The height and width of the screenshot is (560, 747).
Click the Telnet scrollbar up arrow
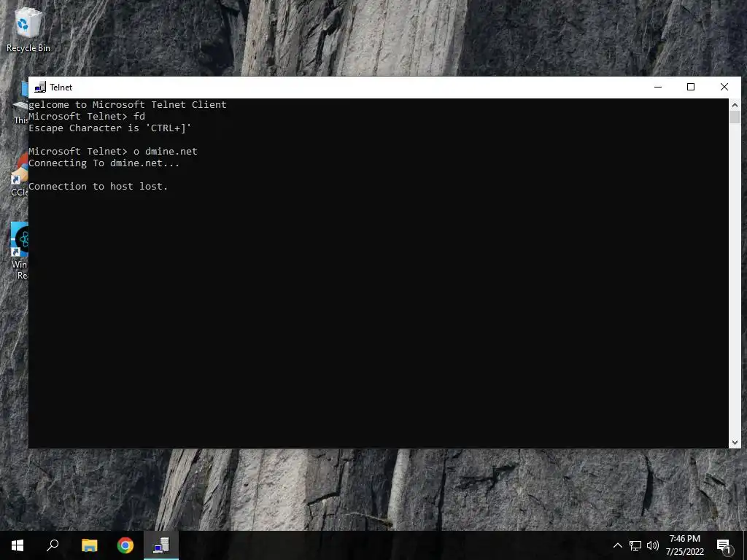pos(735,105)
